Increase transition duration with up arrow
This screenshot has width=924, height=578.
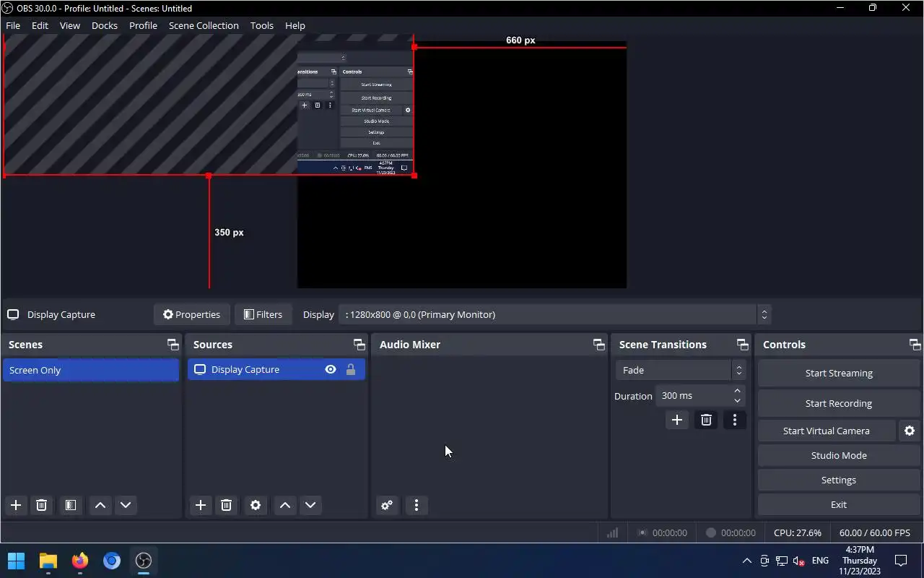737,391
